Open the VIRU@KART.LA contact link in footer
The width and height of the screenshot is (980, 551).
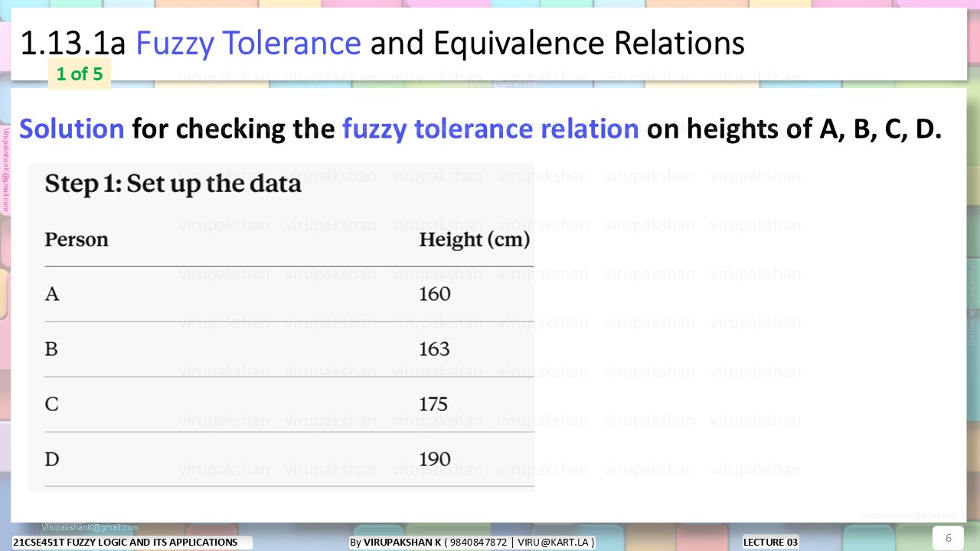click(x=556, y=543)
